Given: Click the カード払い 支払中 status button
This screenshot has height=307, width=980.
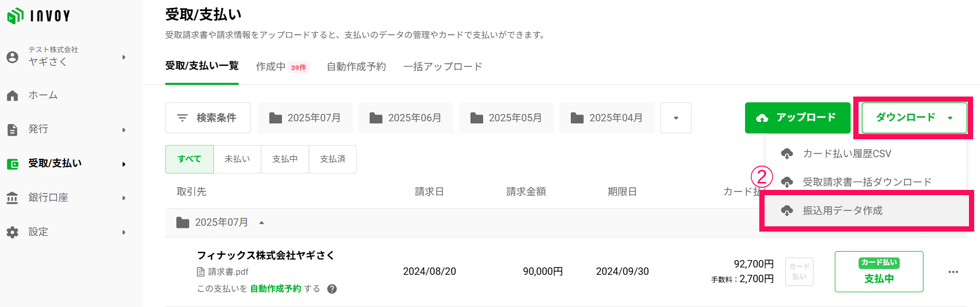Looking at the screenshot, I should 879,272.
